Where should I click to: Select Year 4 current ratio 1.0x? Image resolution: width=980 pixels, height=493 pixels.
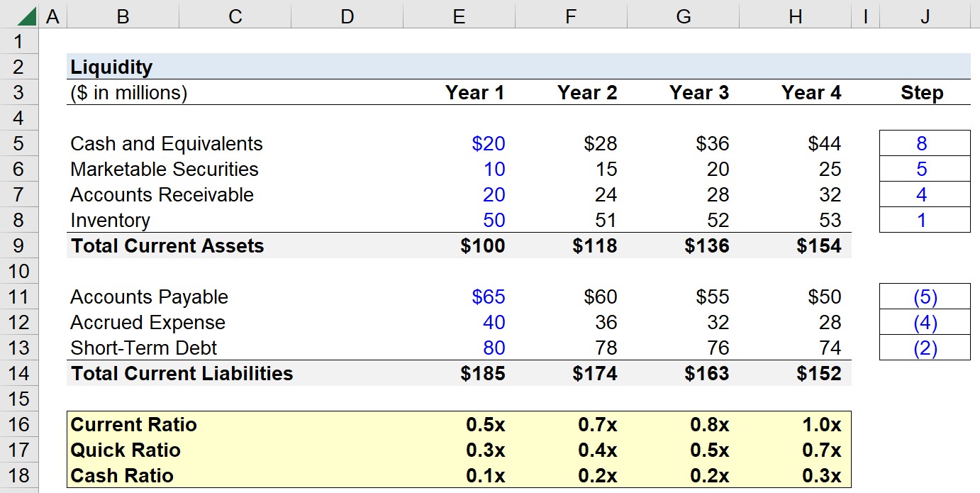point(820,425)
